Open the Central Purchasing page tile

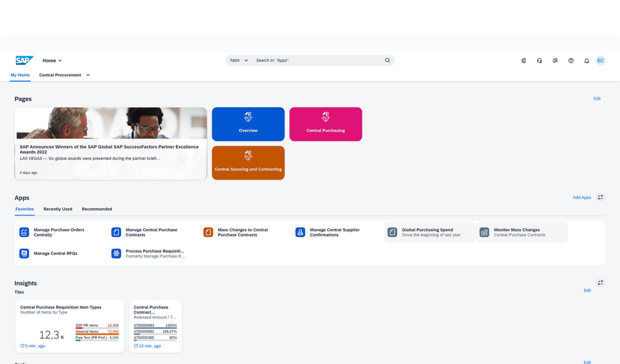326,124
